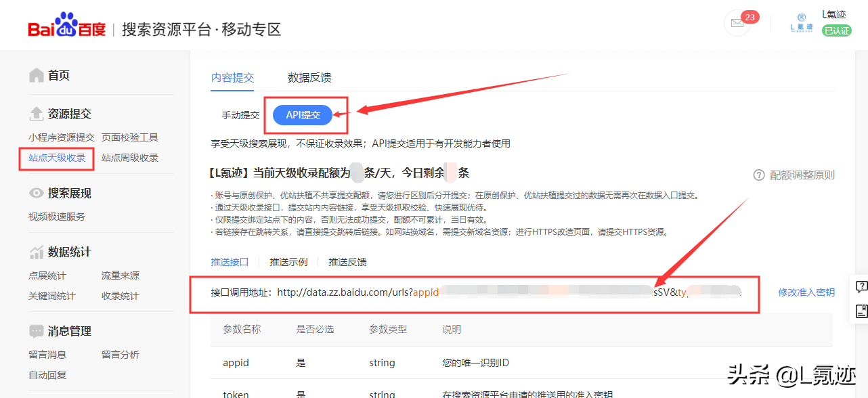The height and width of the screenshot is (398, 868).
Task: Click the question mark beside 配额调整原则
Action: click(759, 175)
